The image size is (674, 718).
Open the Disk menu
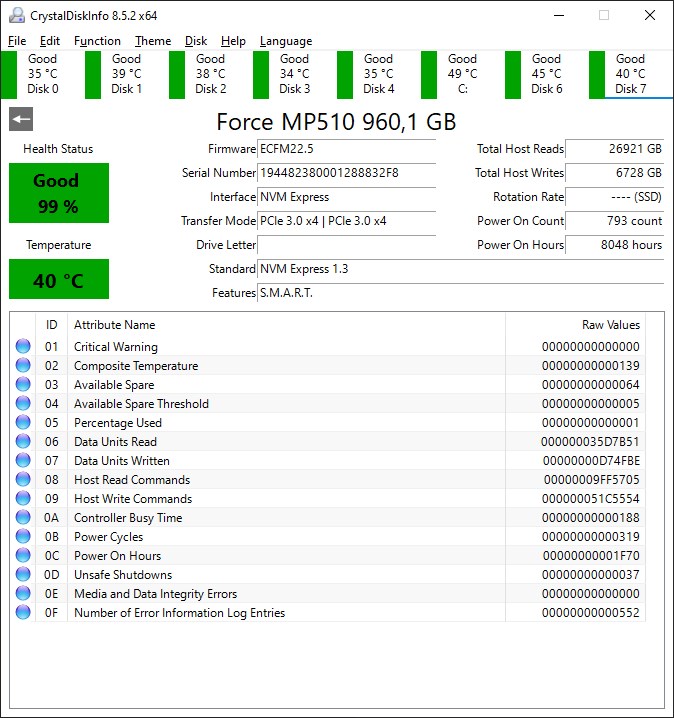(196, 41)
